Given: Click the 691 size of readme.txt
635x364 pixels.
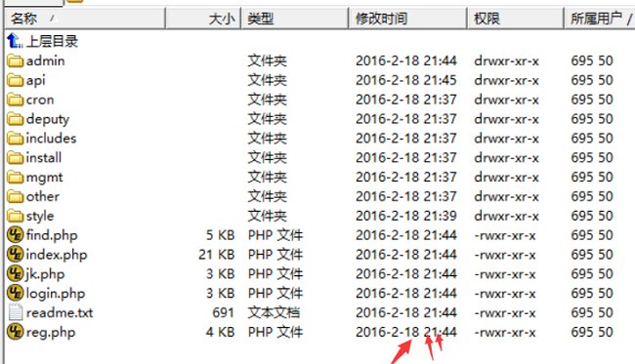Looking at the screenshot, I should click(223, 312).
